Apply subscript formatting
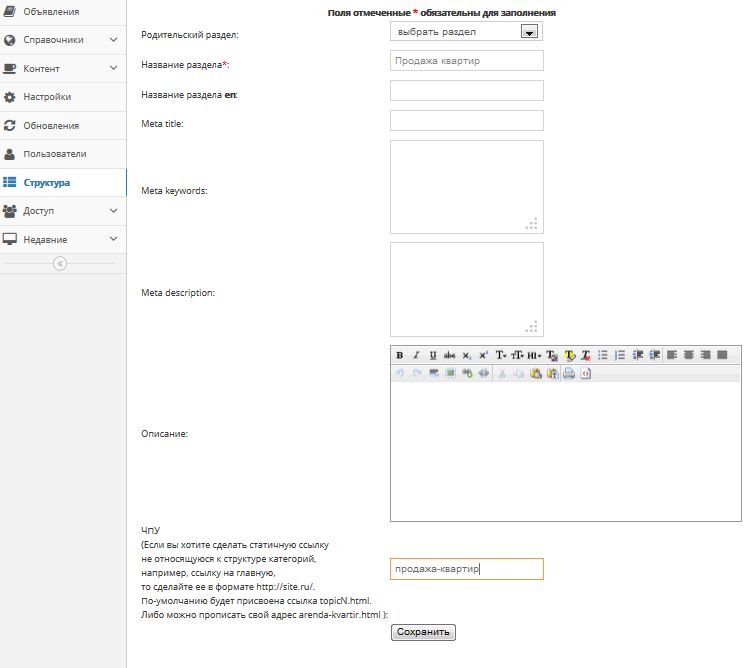 tap(467, 355)
